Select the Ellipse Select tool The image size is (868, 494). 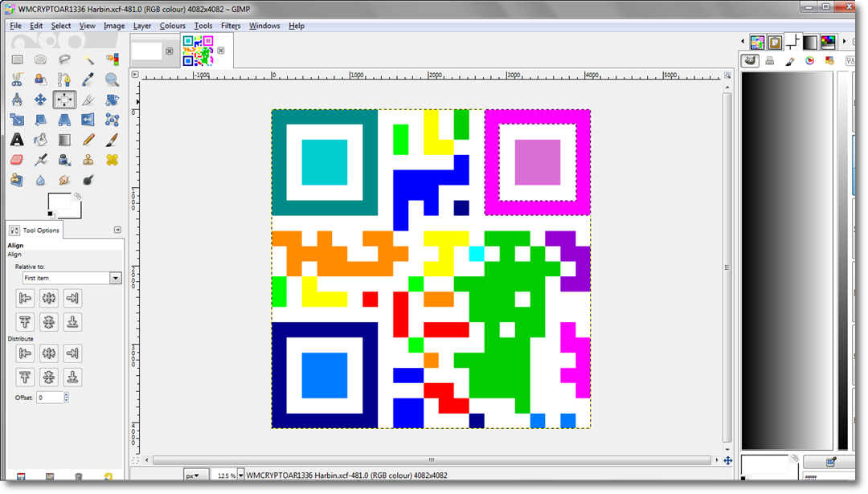point(40,59)
